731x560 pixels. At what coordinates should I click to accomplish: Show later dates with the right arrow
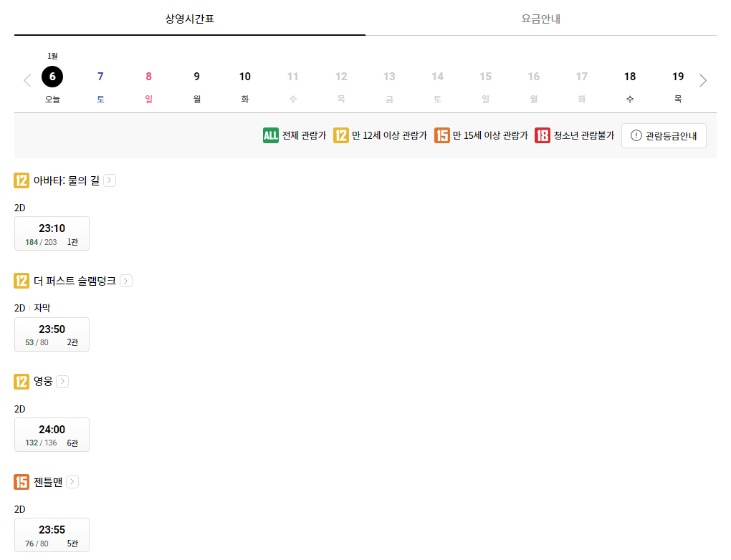703,80
